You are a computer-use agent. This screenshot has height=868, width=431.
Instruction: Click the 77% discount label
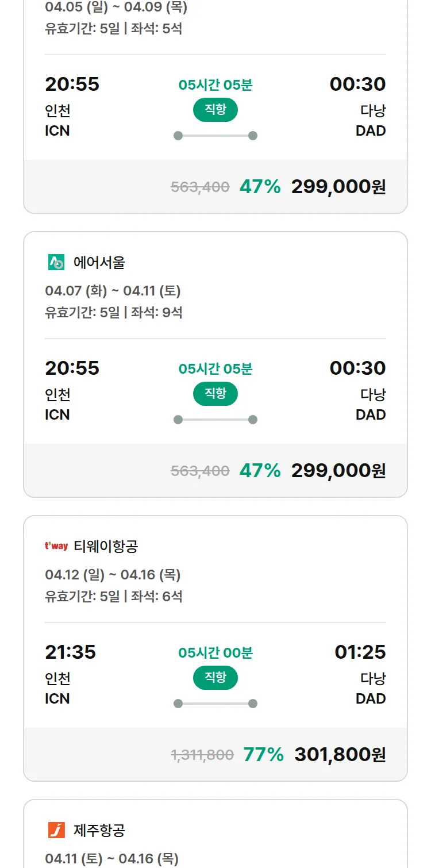coord(263,754)
